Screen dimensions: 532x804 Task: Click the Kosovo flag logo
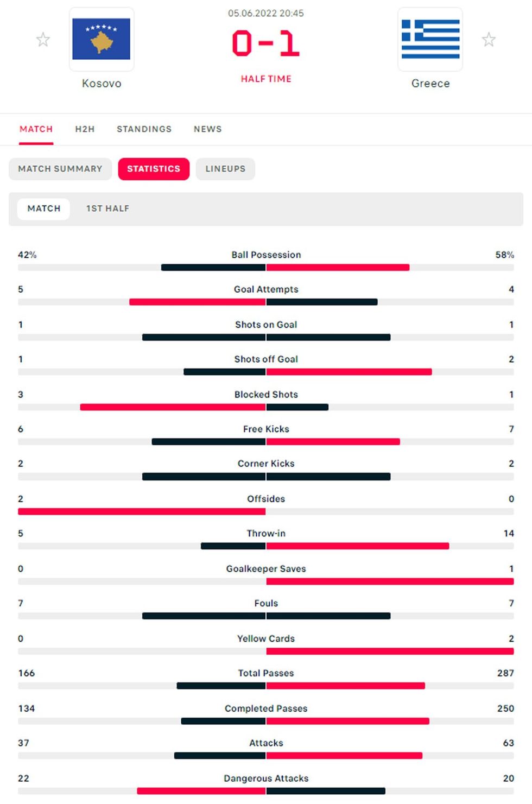tap(102, 39)
